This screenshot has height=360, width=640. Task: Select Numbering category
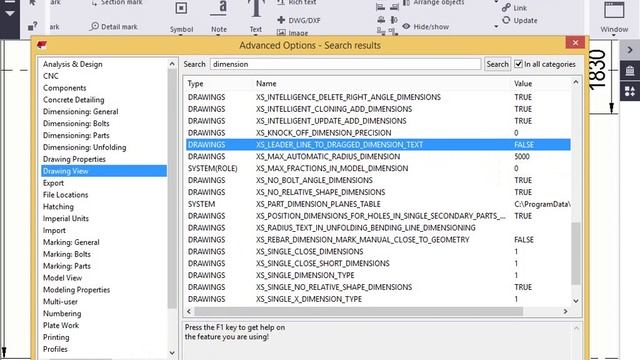62,313
